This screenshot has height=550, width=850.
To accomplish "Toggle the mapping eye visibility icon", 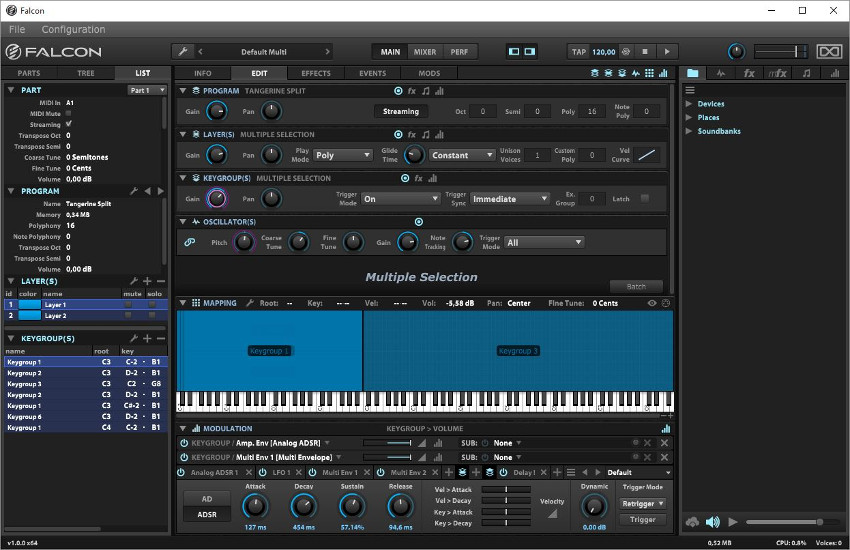I will click(652, 303).
